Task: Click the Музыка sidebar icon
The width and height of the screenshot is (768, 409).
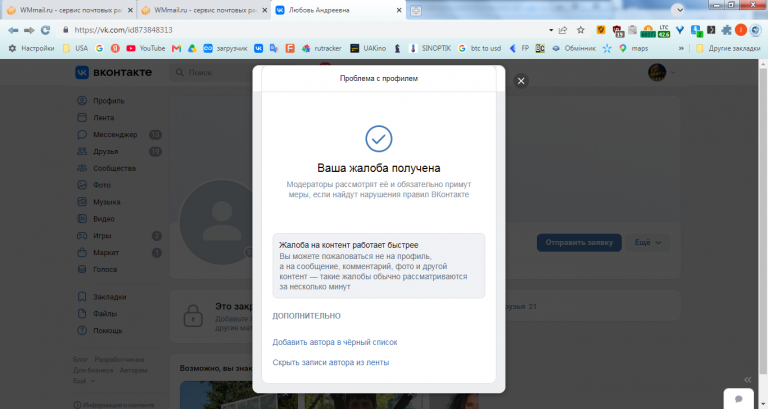Action: pyautogui.click(x=82, y=202)
